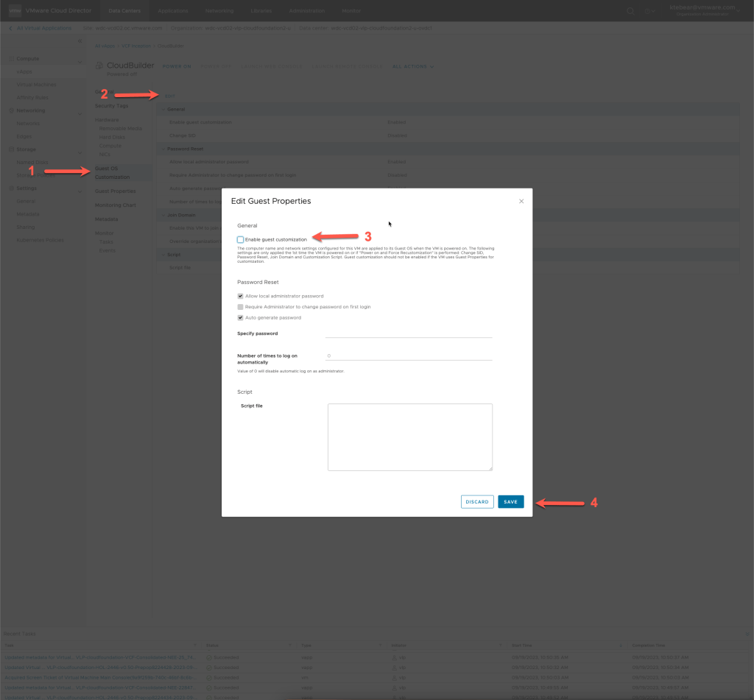Screen dimensions: 754x700
Task: Enable guest customization checkbox
Action: click(x=241, y=239)
